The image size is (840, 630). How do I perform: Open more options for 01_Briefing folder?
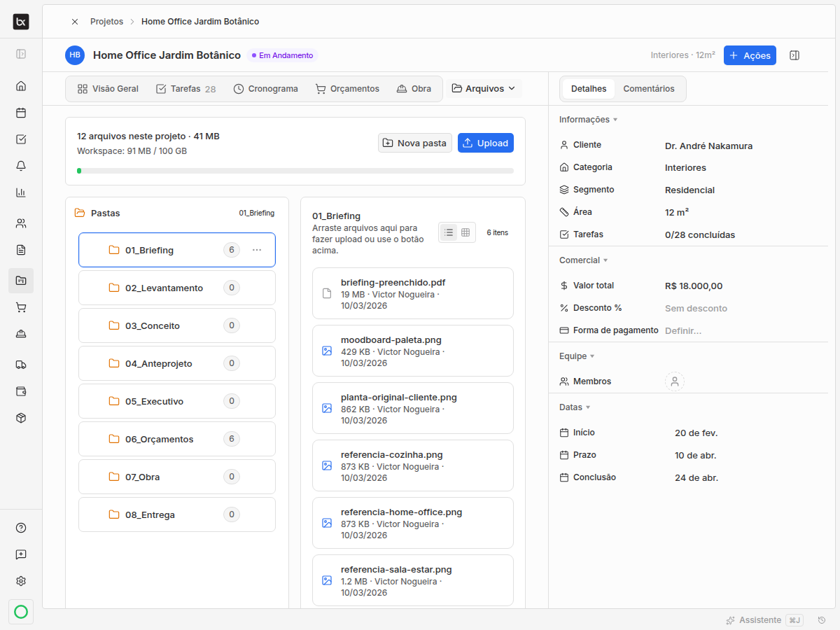pyautogui.click(x=257, y=250)
